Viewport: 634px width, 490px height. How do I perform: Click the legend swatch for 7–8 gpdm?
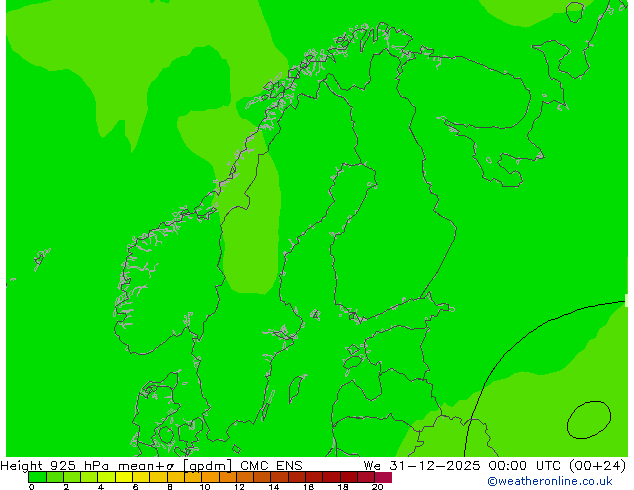click(x=158, y=477)
